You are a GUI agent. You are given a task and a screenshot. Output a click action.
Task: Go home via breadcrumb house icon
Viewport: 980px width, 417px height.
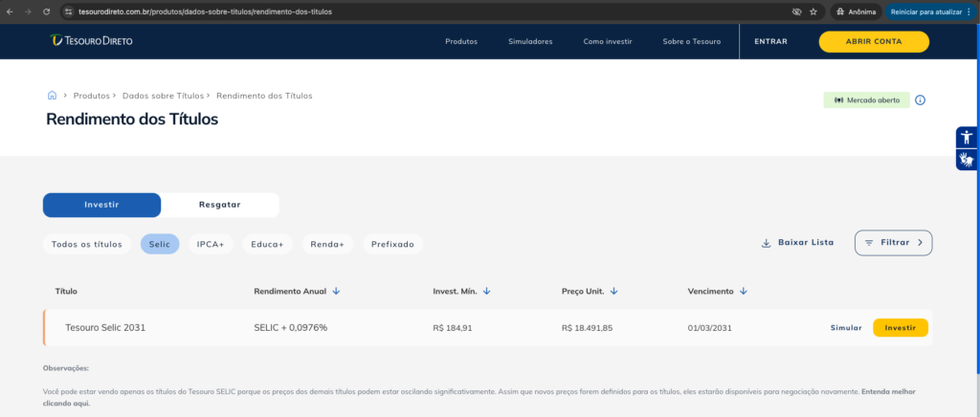click(x=52, y=96)
